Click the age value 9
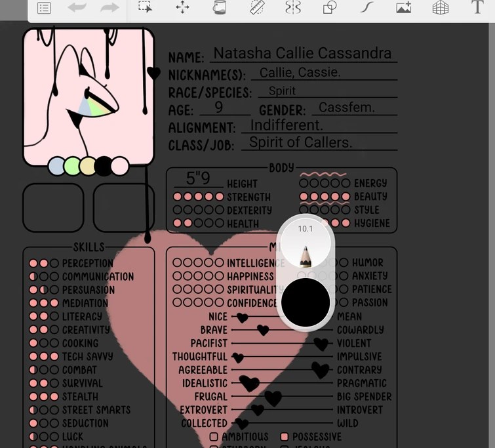This screenshot has width=495, height=448. [219, 108]
